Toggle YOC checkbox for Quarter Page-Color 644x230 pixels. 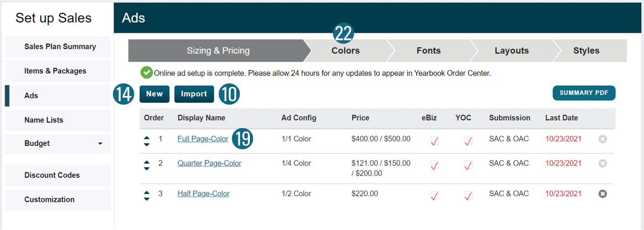[x=468, y=165]
